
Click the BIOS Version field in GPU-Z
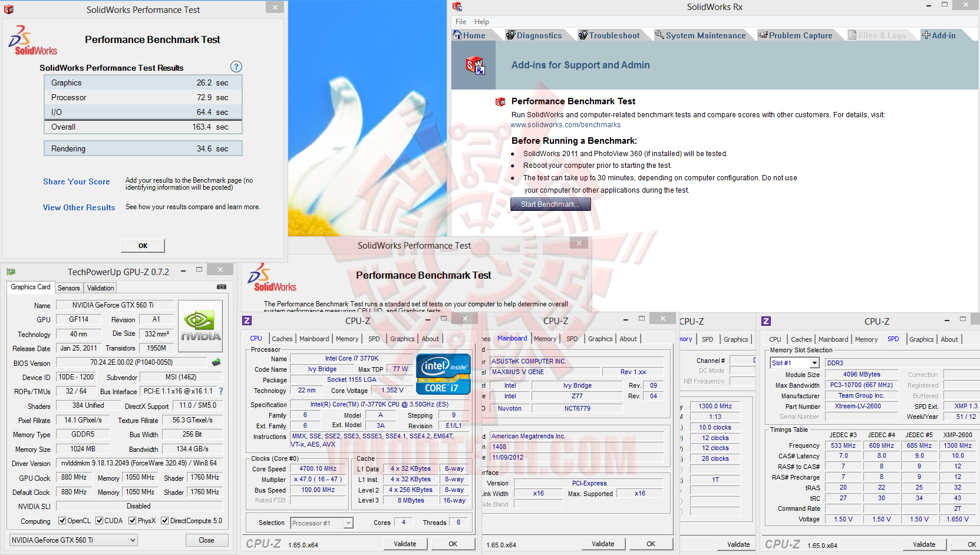point(131,362)
